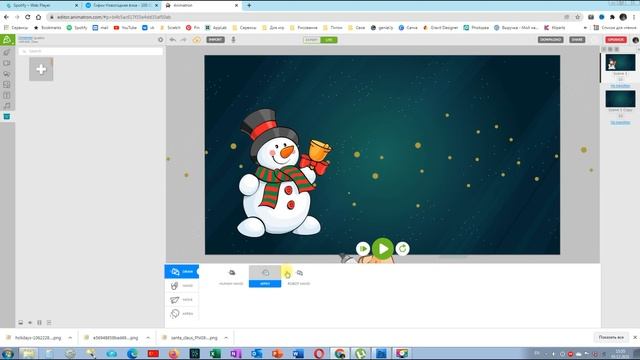This screenshot has width=640, height=360.
Task: Switch editor to Lite mode
Action: point(329,40)
